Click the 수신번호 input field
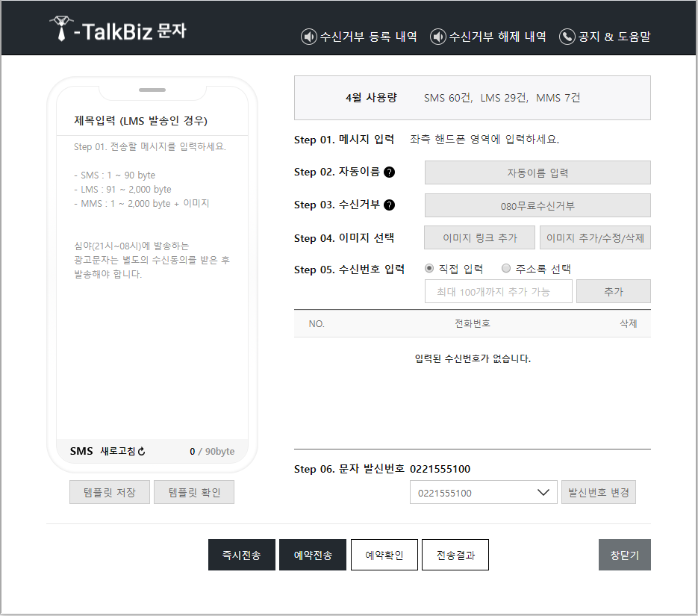 pyautogui.click(x=498, y=291)
